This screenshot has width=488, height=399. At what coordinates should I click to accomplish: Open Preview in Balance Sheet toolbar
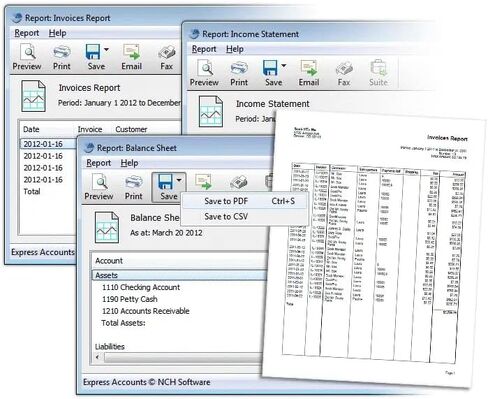[99, 187]
